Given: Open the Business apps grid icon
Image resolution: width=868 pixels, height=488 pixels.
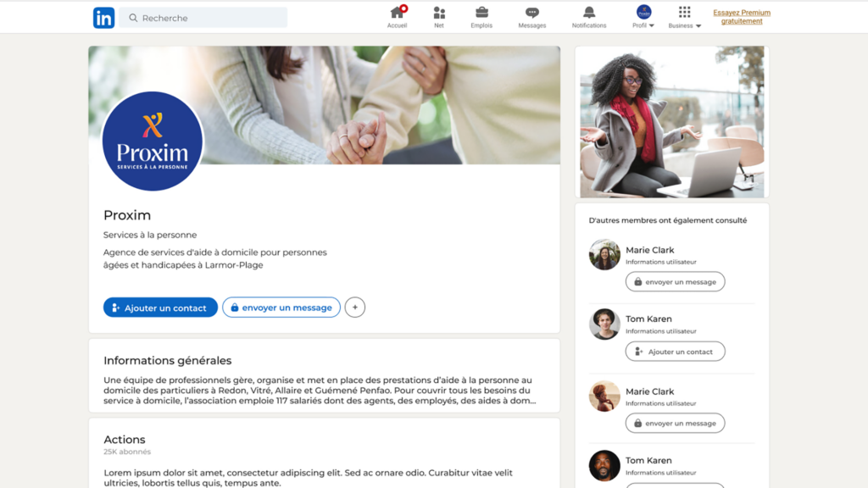Looking at the screenshot, I should point(684,12).
